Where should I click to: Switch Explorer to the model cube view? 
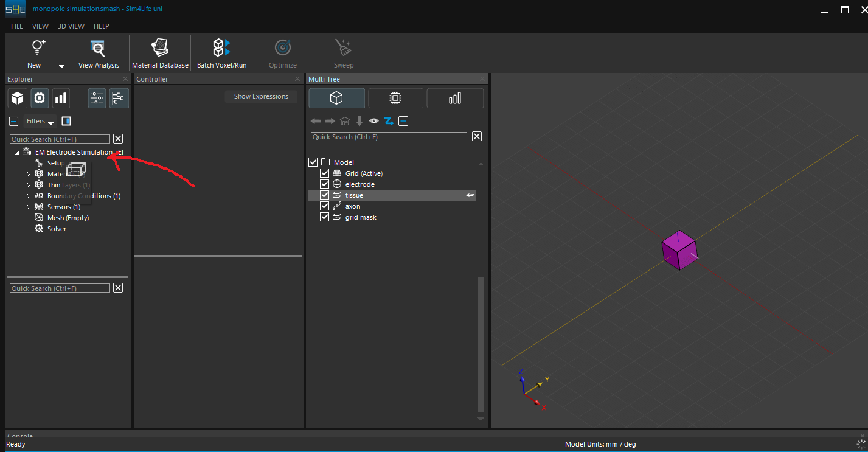(x=18, y=98)
